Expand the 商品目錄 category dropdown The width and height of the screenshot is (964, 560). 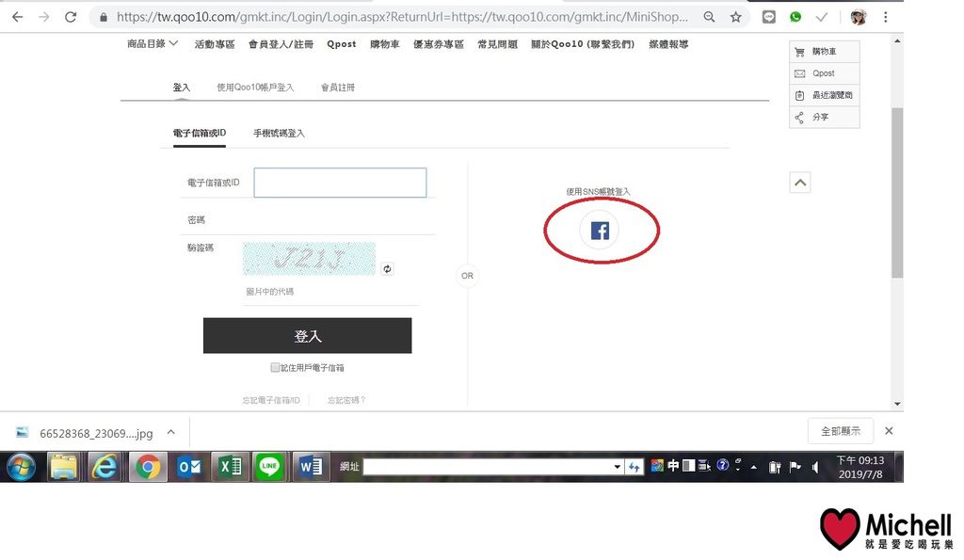[x=153, y=43]
